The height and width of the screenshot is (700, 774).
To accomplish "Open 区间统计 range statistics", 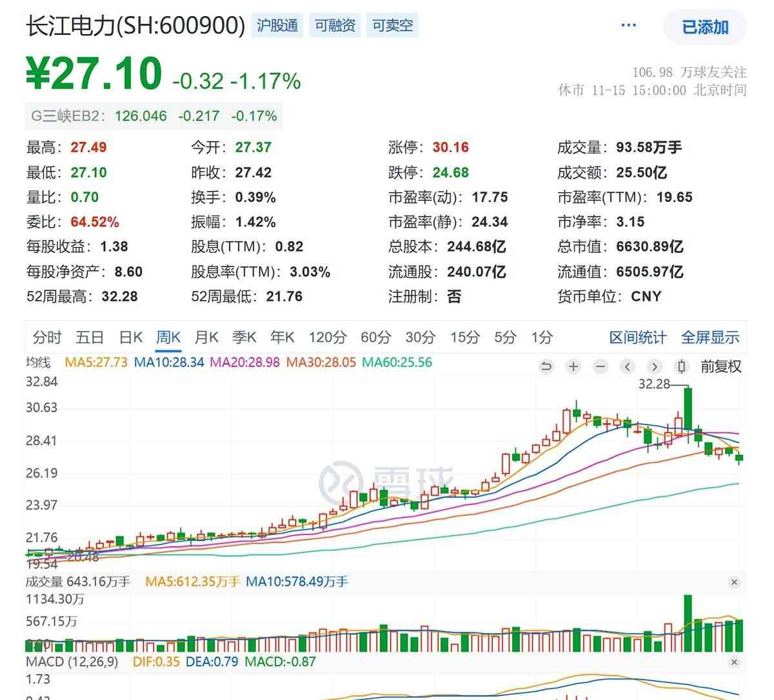I will [x=637, y=337].
